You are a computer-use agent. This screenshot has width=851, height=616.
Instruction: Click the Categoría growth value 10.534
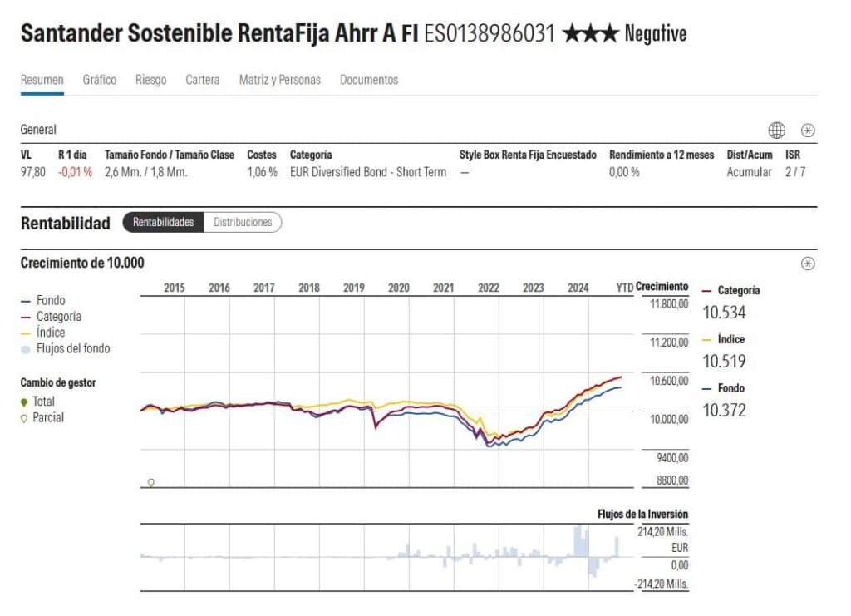point(724,313)
